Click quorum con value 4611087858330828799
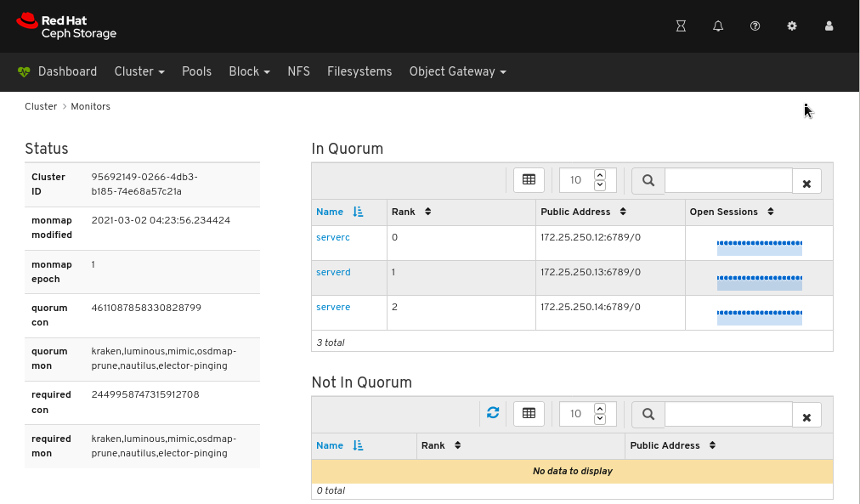The width and height of the screenshot is (860, 504). [146, 308]
